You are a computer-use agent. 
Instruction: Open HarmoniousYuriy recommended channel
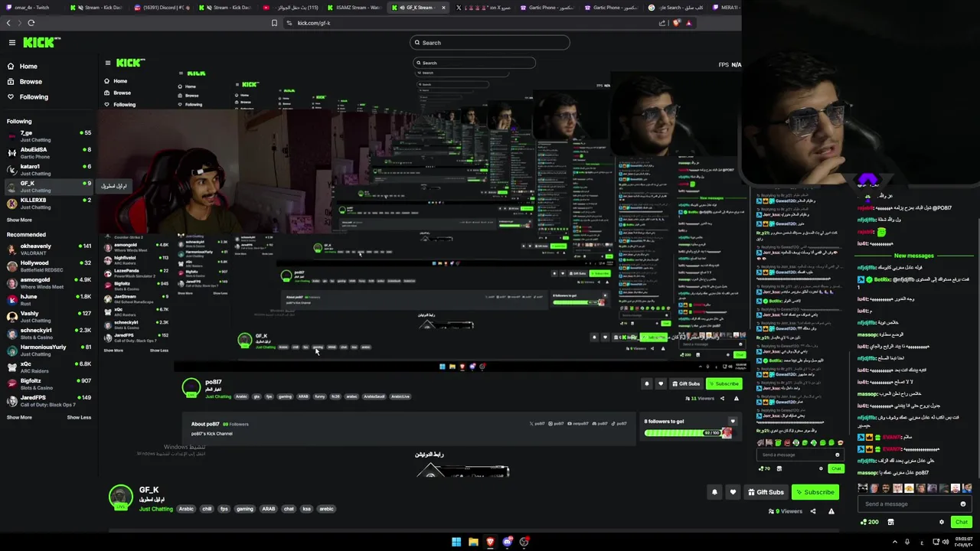pyautogui.click(x=48, y=350)
